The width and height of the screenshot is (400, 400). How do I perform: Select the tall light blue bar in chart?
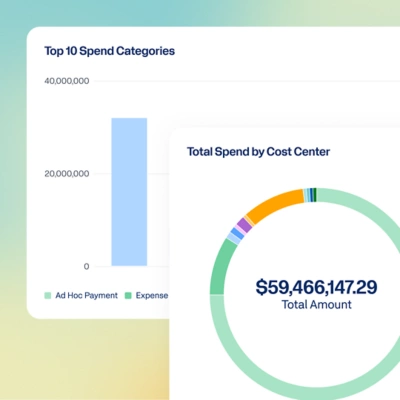click(129, 192)
